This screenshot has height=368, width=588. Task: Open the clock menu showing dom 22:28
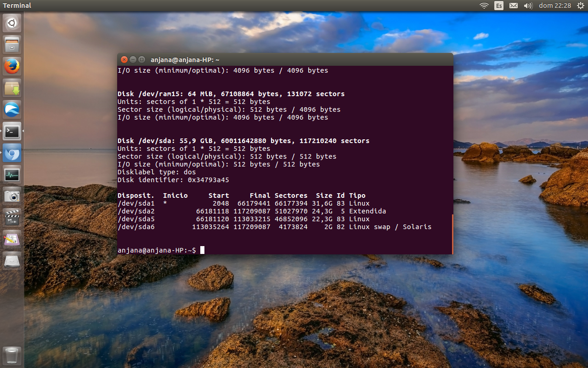[x=556, y=6]
